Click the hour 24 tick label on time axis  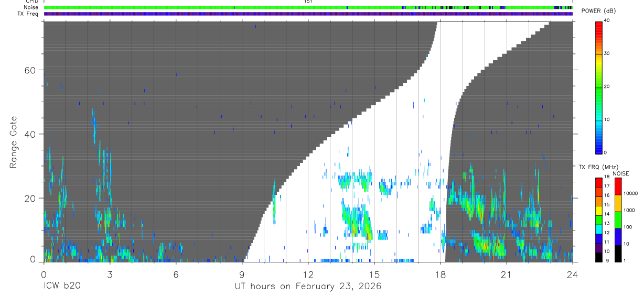tap(572, 274)
